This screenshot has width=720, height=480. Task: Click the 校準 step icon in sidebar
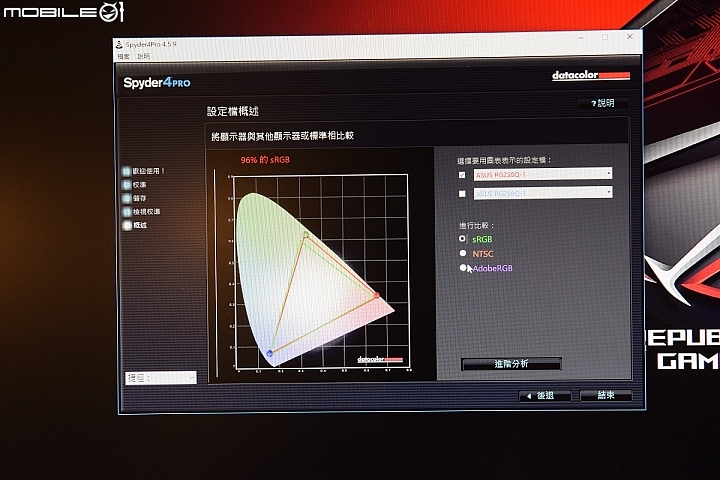127,185
